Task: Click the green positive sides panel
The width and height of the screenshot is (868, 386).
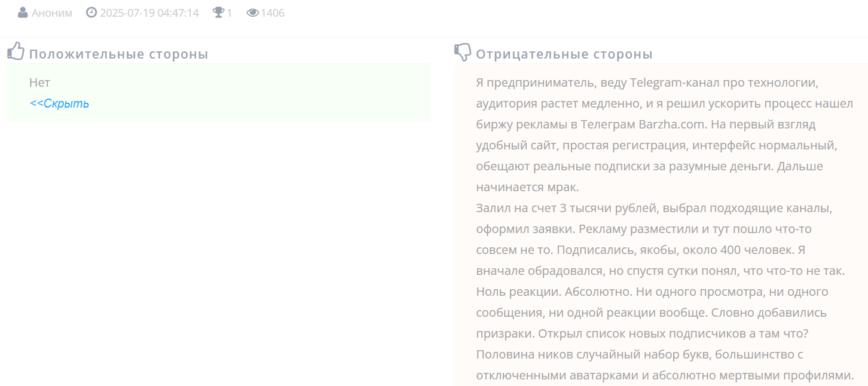Action: (x=239, y=93)
